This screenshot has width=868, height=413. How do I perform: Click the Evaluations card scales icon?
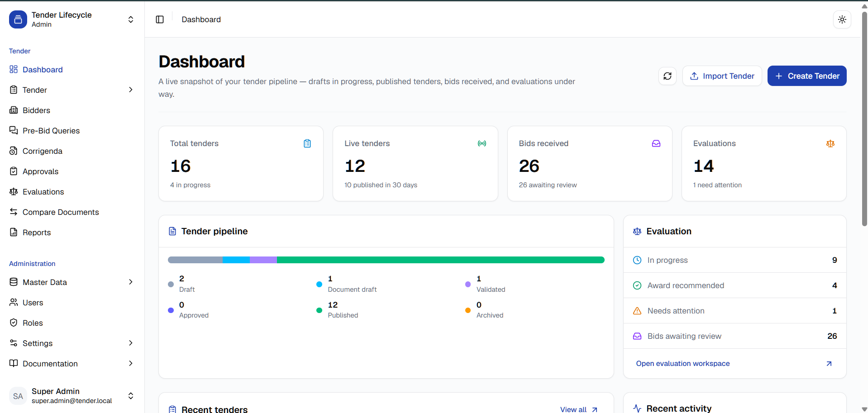[830, 143]
